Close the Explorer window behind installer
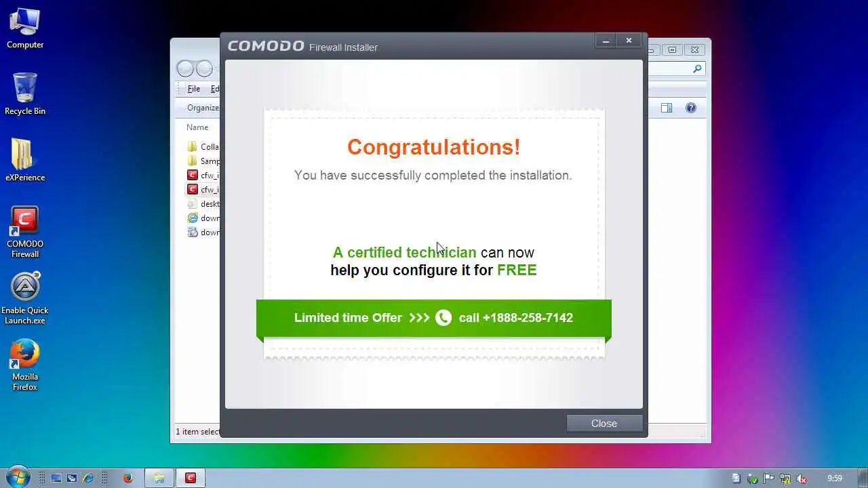Screen dimensions: 868x488 click(694, 49)
